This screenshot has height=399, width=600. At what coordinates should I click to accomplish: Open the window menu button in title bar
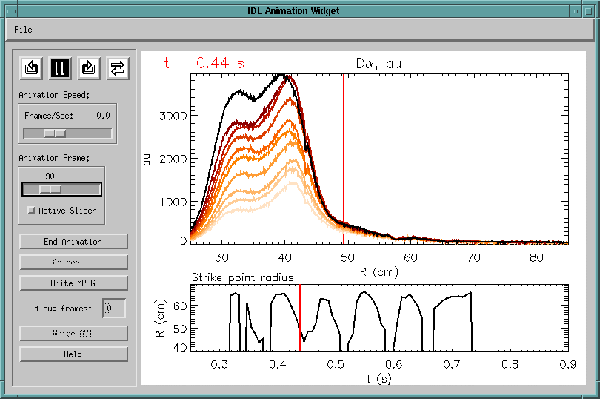pyautogui.click(x=11, y=11)
